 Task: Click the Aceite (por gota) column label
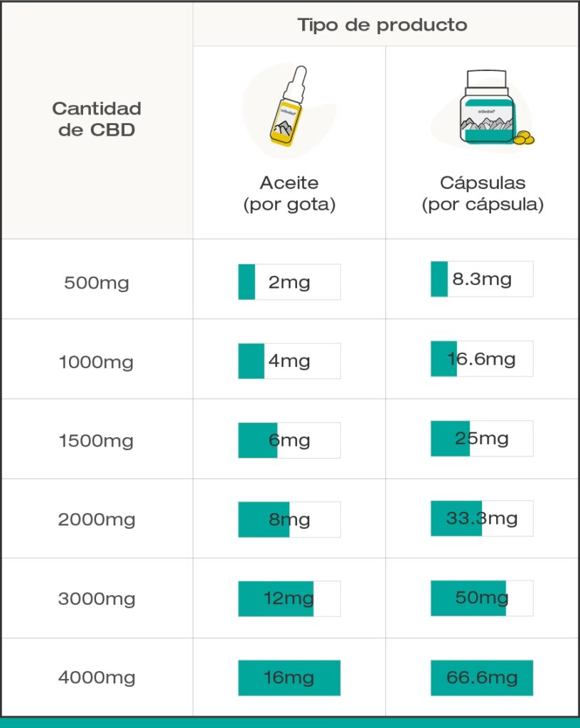click(289, 193)
